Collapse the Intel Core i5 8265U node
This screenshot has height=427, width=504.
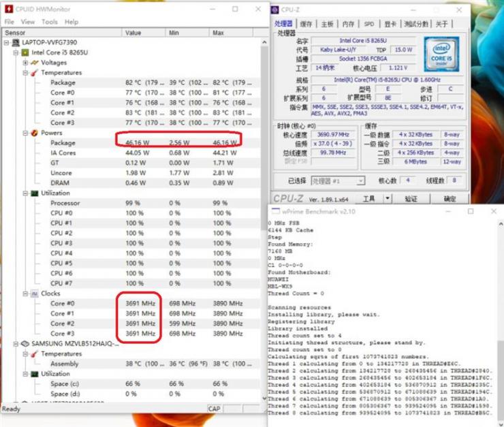point(16,52)
